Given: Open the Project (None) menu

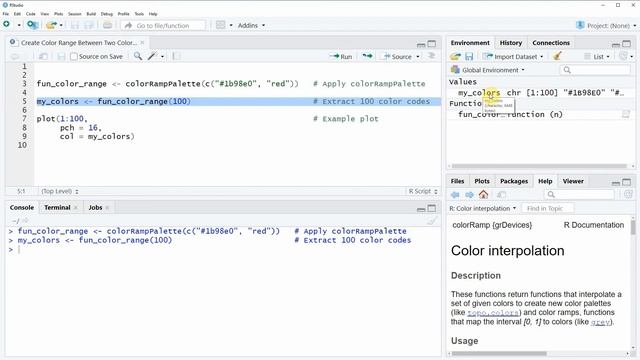Looking at the screenshot, I should click(606, 25).
